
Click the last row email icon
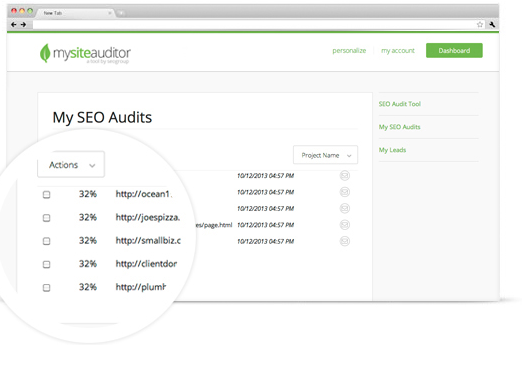(x=345, y=241)
